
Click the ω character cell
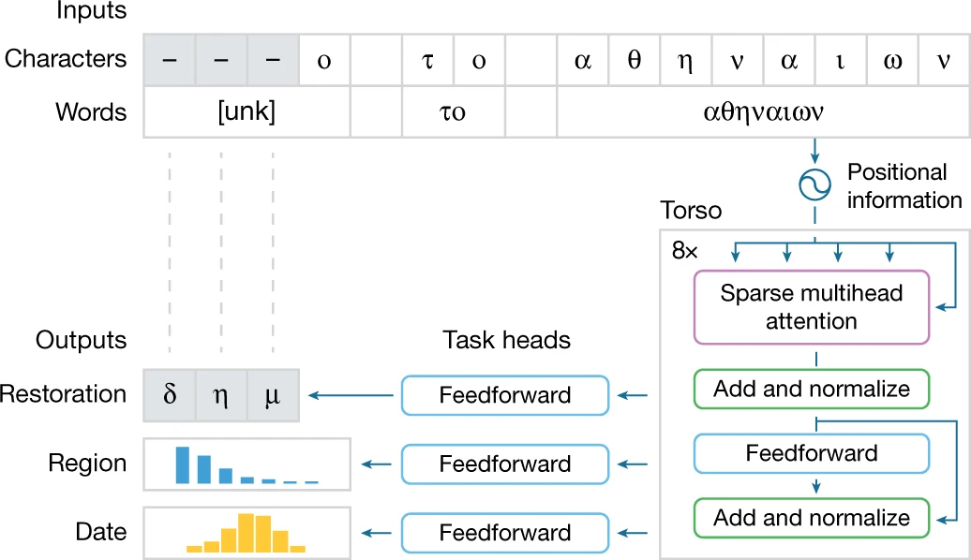[x=891, y=60]
